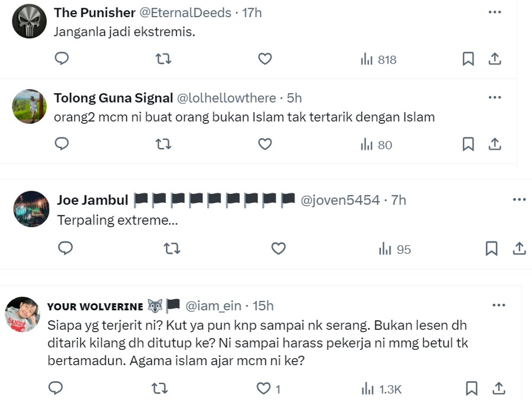Bookmark The Punisher's tweet
532x400 pixels.
(468, 59)
